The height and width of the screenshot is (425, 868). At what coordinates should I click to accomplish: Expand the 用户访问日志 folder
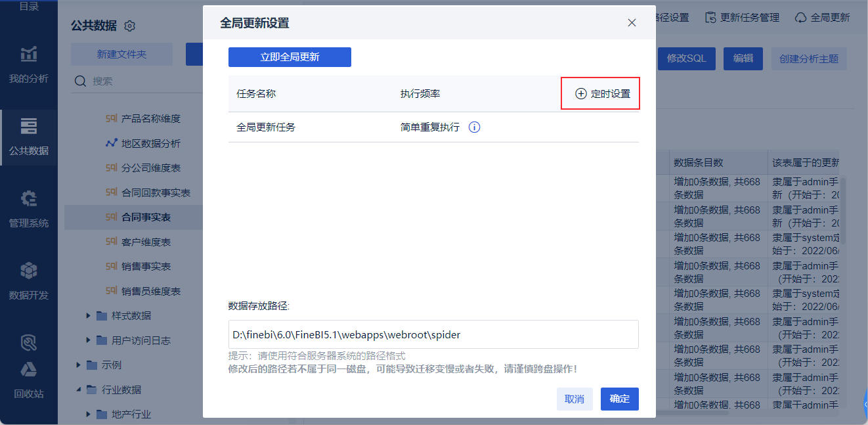[89, 340]
